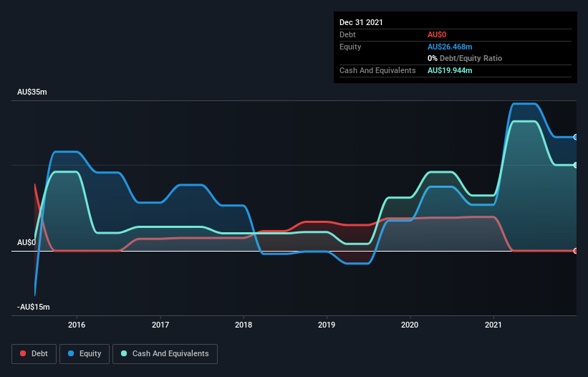Toggle the Equity series legend button
The image size is (588, 377).
(x=85, y=354)
